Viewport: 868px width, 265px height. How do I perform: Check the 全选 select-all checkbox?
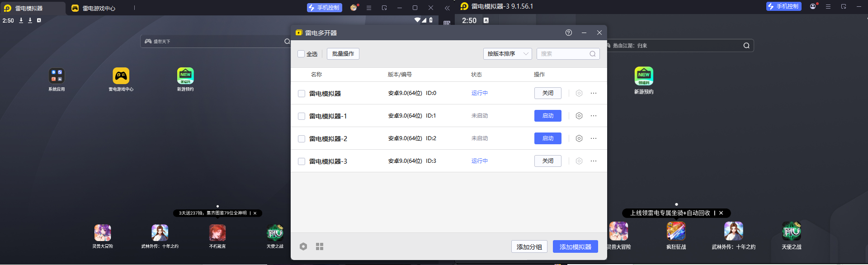(301, 54)
